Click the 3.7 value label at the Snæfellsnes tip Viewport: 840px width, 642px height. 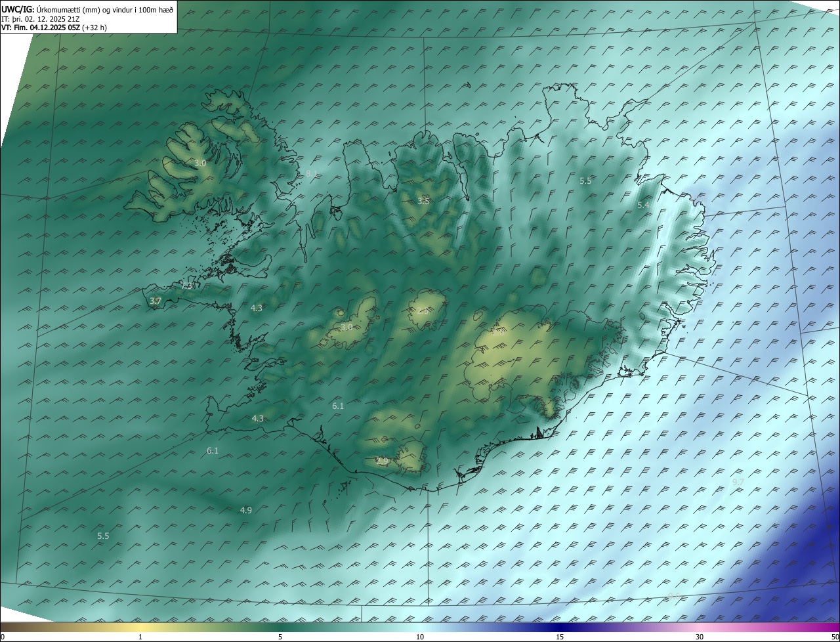click(x=155, y=301)
